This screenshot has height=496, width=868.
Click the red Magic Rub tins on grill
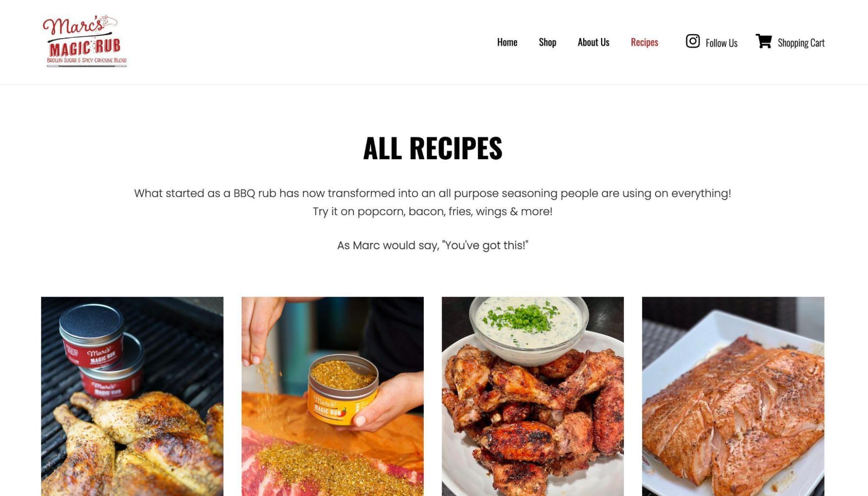[101, 351]
